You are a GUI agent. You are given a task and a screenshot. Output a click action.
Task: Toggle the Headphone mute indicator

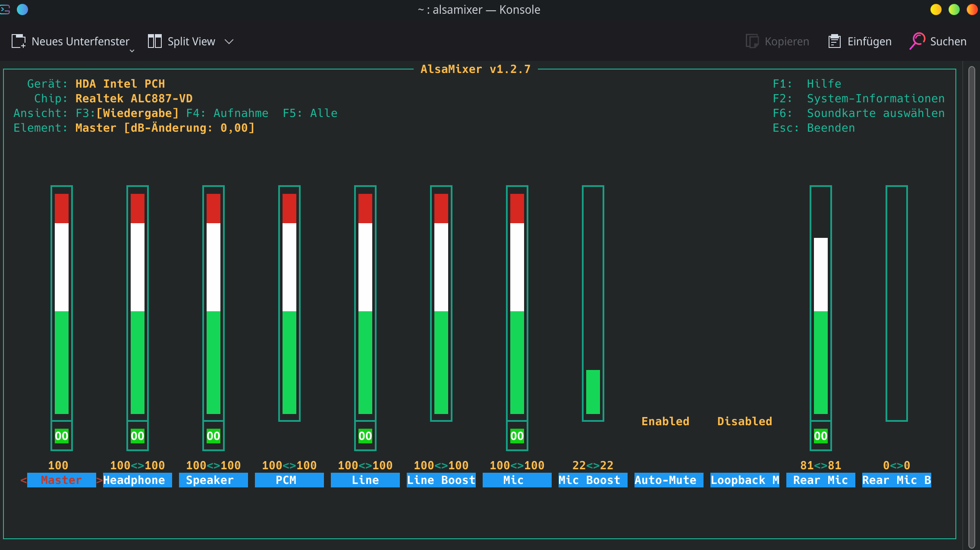click(138, 436)
